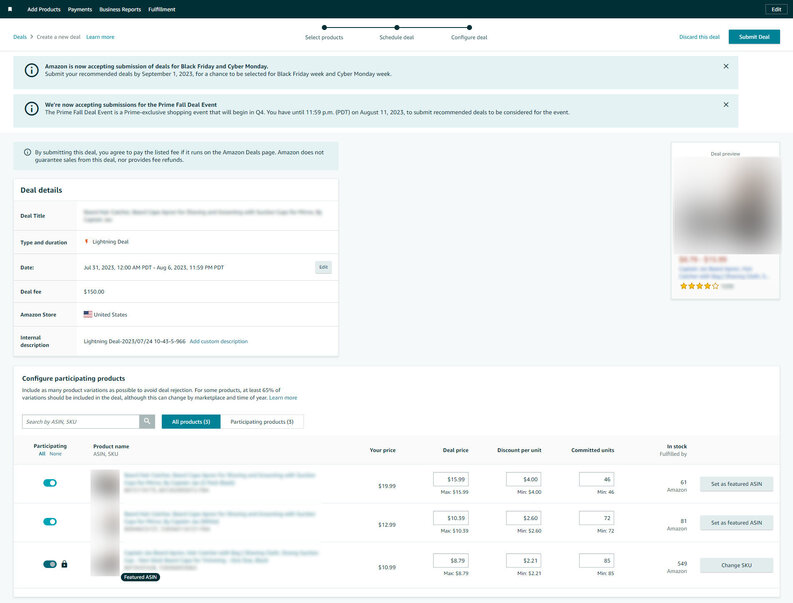Click the lock icon on featured product
The width and height of the screenshot is (793, 603).
tap(64, 564)
